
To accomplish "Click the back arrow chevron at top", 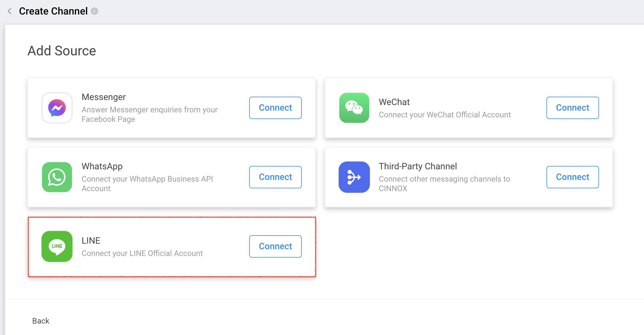I will click(x=10, y=11).
